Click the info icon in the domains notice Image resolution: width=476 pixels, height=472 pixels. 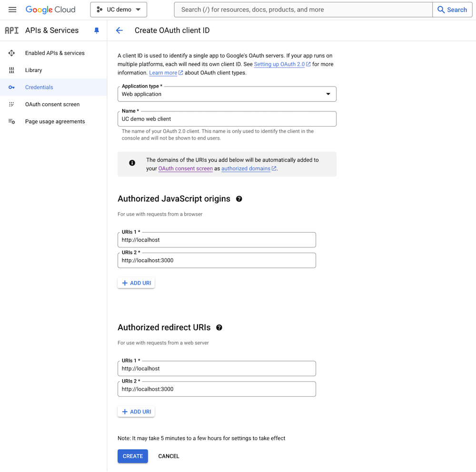coord(132,163)
